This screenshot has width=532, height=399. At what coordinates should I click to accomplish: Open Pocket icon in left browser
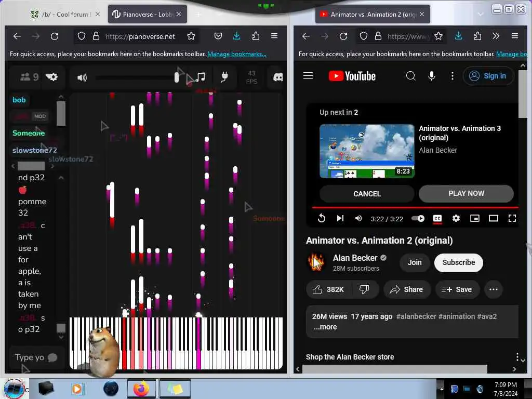[218, 36]
